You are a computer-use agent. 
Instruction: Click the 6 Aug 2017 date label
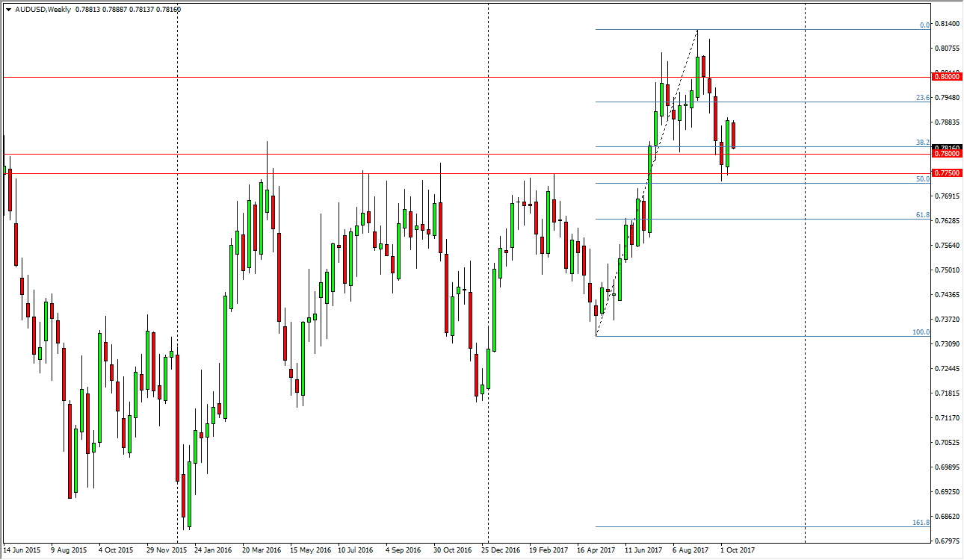click(690, 550)
